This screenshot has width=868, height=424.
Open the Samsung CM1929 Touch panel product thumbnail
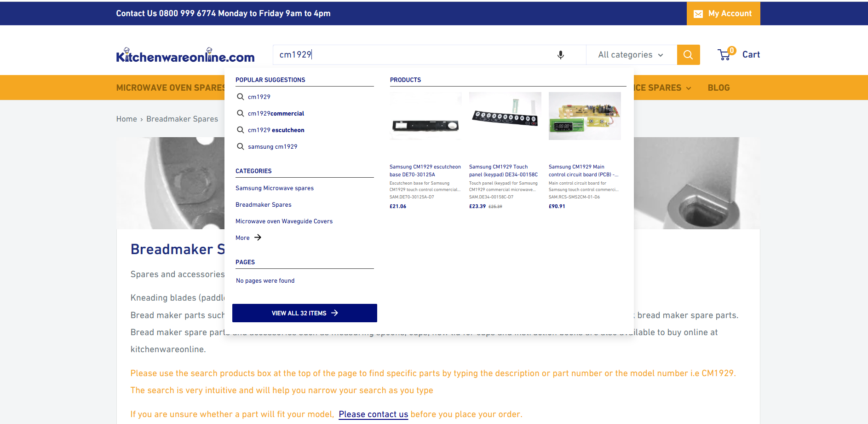(x=505, y=116)
